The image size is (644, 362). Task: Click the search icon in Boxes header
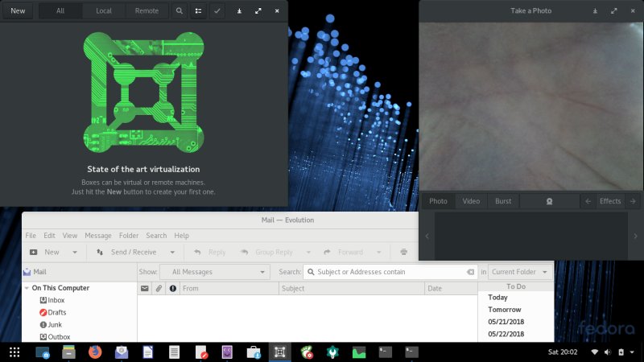pyautogui.click(x=179, y=11)
